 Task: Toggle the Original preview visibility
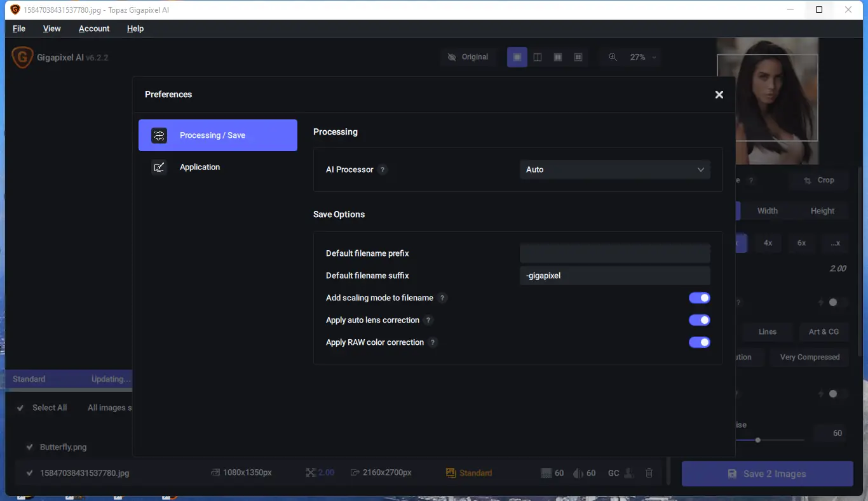click(x=468, y=57)
